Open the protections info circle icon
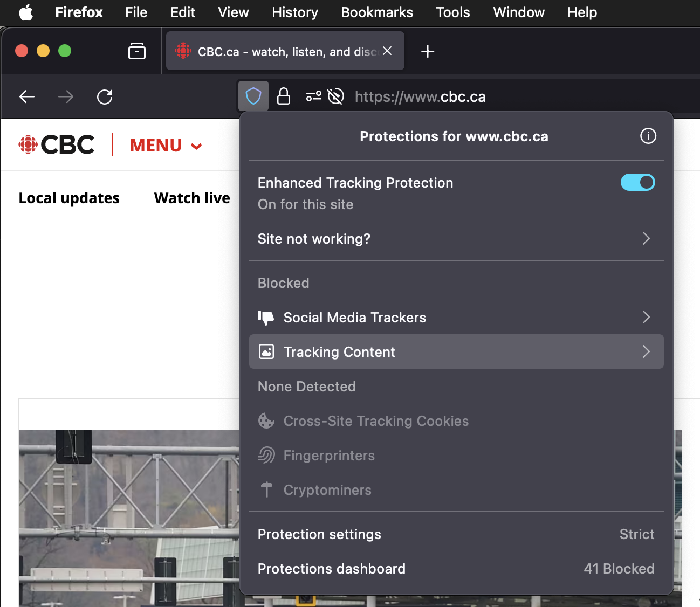Screen dimensions: 700x607 click(648, 136)
